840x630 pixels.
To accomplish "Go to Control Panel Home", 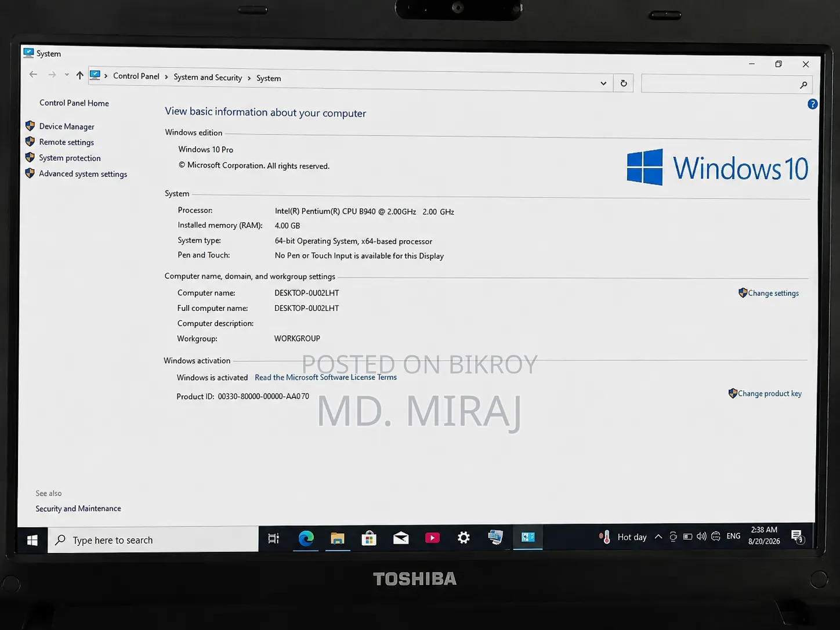I will pyautogui.click(x=74, y=103).
